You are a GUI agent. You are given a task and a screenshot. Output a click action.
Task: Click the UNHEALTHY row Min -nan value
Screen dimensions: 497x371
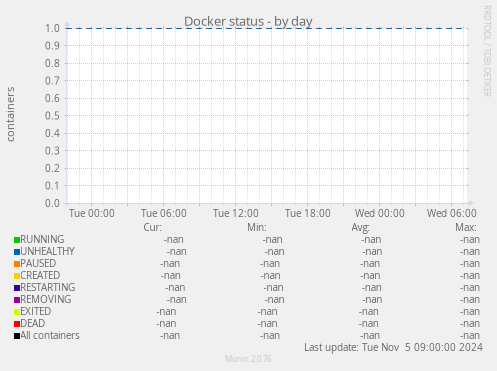(275, 252)
